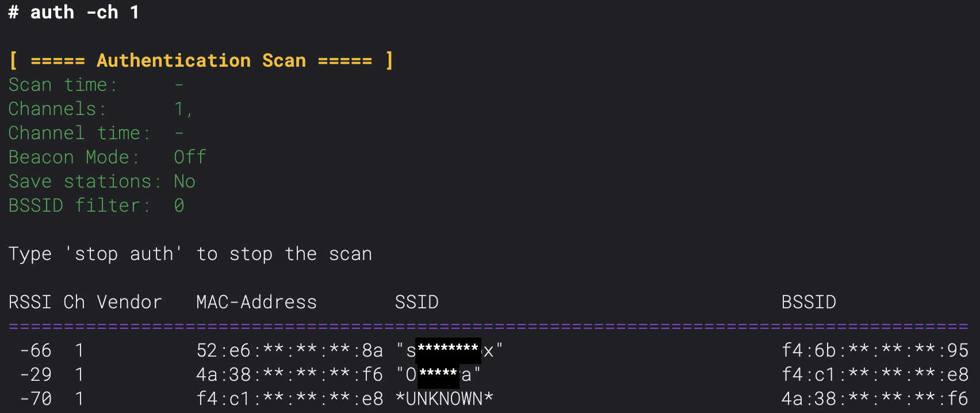Click the RSSI column header
The height and width of the screenshot is (413, 980).
pos(30,302)
